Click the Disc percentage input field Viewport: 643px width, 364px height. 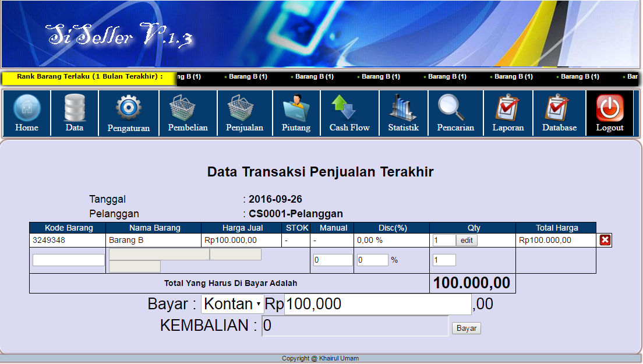(372, 260)
